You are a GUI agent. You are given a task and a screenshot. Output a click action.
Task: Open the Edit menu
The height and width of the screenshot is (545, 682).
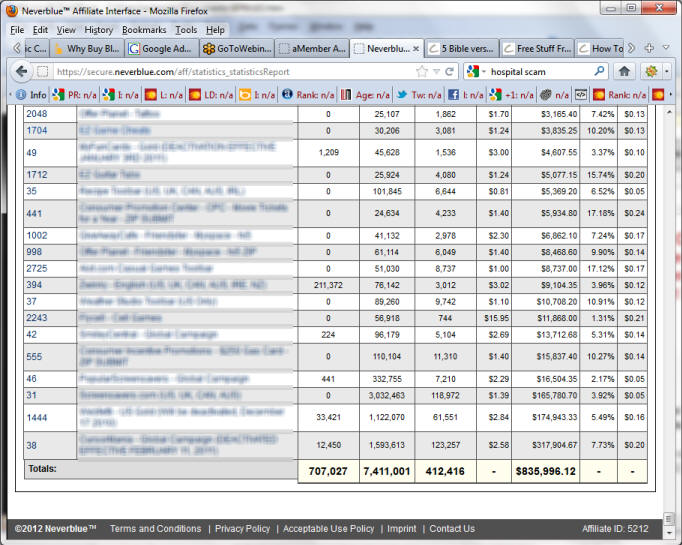click(x=40, y=30)
